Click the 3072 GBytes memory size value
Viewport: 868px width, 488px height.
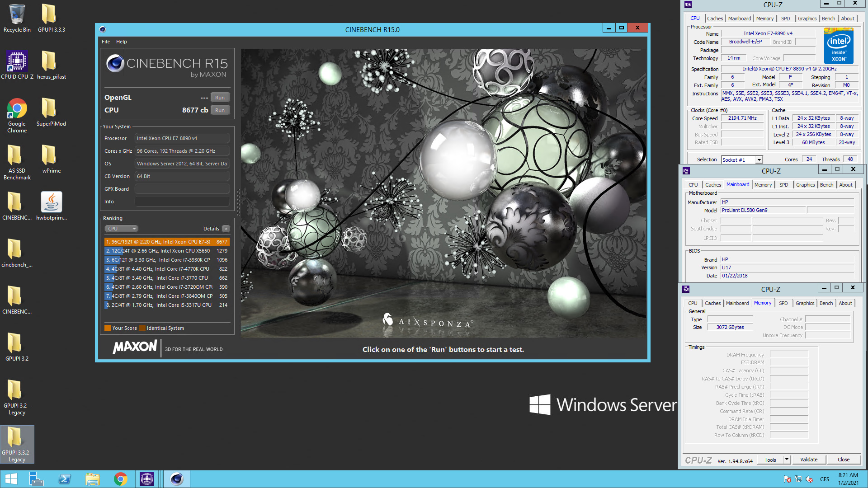click(x=730, y=327)
